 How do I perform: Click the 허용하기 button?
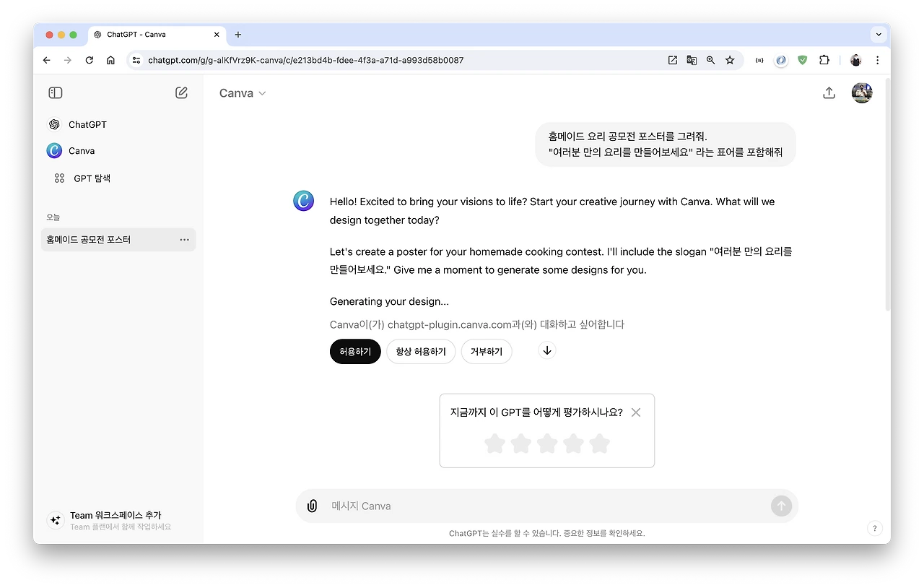[355, 352]
